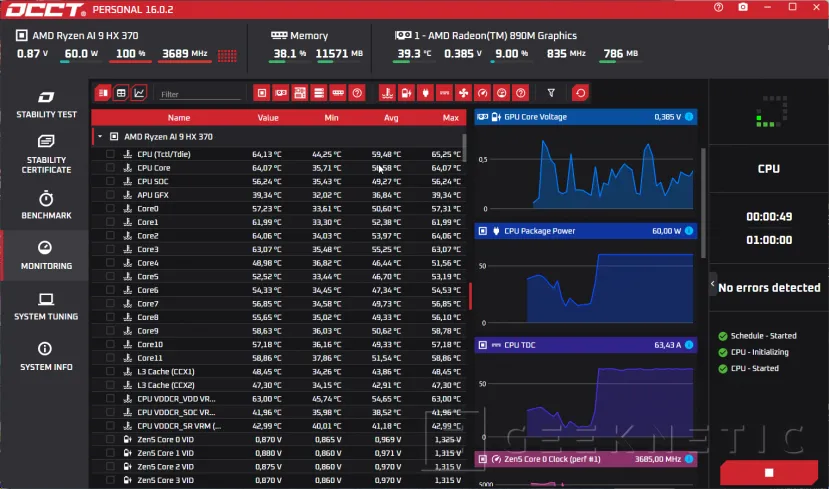The width and height of the screenshot is (829, 489).
Task: Select the table view layout icon
Action: [121, 93]
